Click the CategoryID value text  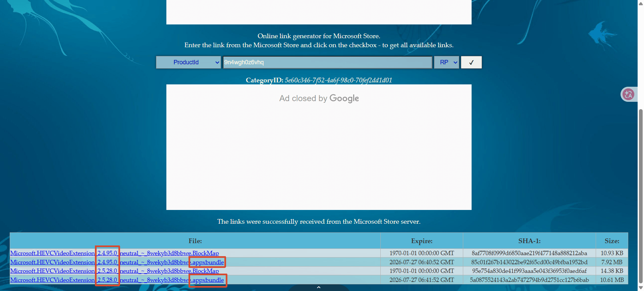coord(338,80)
